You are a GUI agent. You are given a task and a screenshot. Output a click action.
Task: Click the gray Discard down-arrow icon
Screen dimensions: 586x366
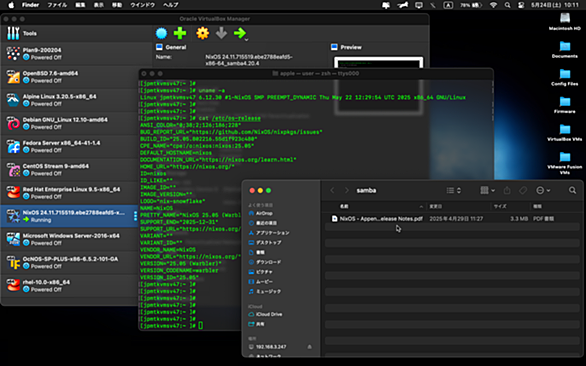pyautogui.click(x=221, y=33)
